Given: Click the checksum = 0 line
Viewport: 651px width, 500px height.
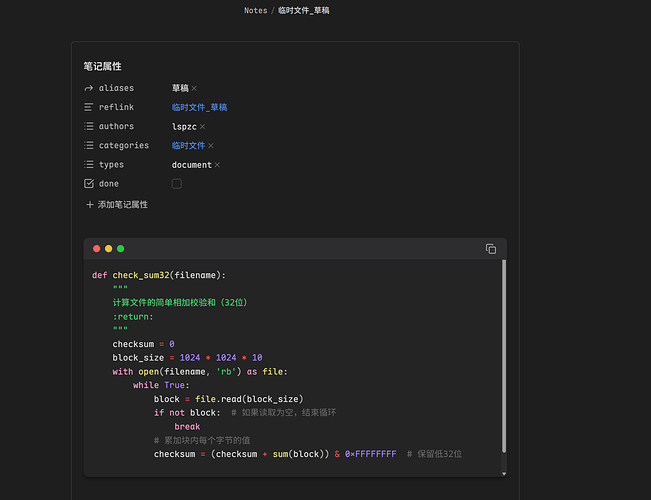Looking at the screenshot, I should tap(143, 344).
